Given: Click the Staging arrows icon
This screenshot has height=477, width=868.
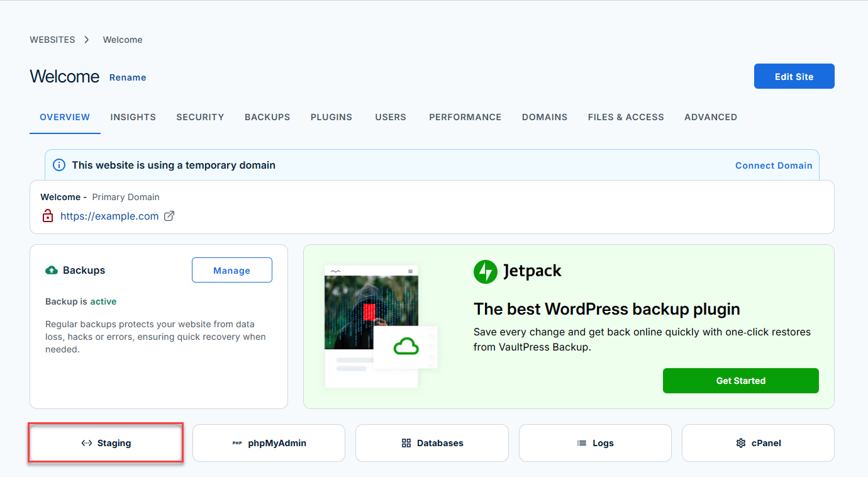Looking at the screenshot, I should (x=87, y=443).
